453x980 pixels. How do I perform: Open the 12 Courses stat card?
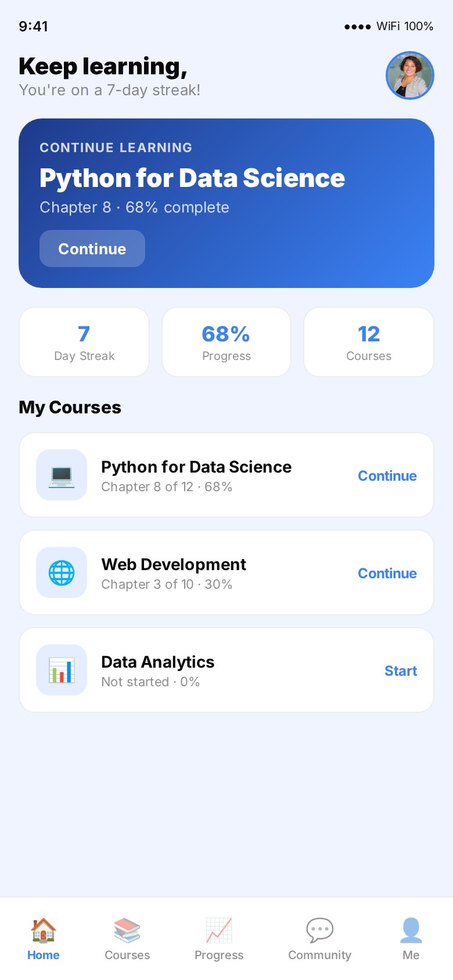tap(369, 342)
